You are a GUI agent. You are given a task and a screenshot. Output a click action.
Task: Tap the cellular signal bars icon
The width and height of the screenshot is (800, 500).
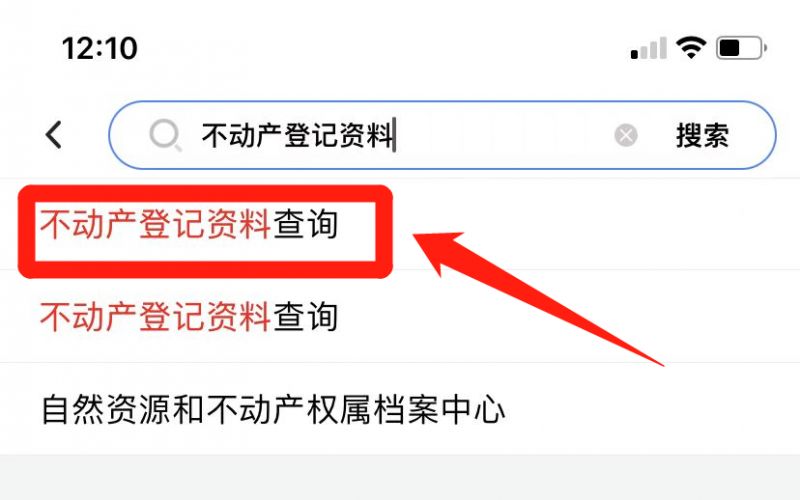(x=648, y=48)
